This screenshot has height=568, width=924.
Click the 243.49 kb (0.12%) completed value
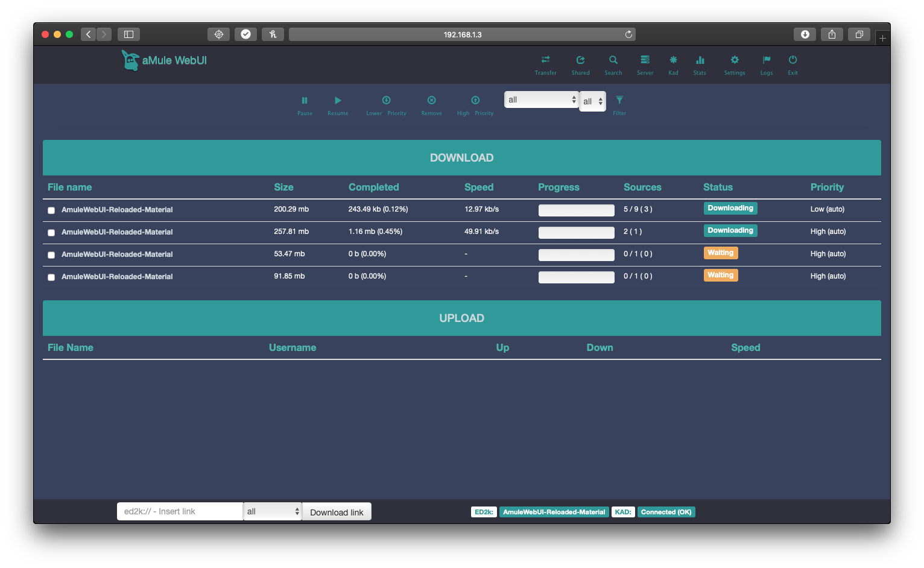point(378,209)
